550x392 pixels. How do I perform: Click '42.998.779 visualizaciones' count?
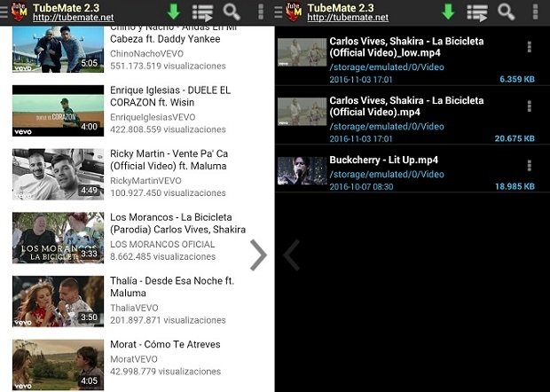[165, 372]
